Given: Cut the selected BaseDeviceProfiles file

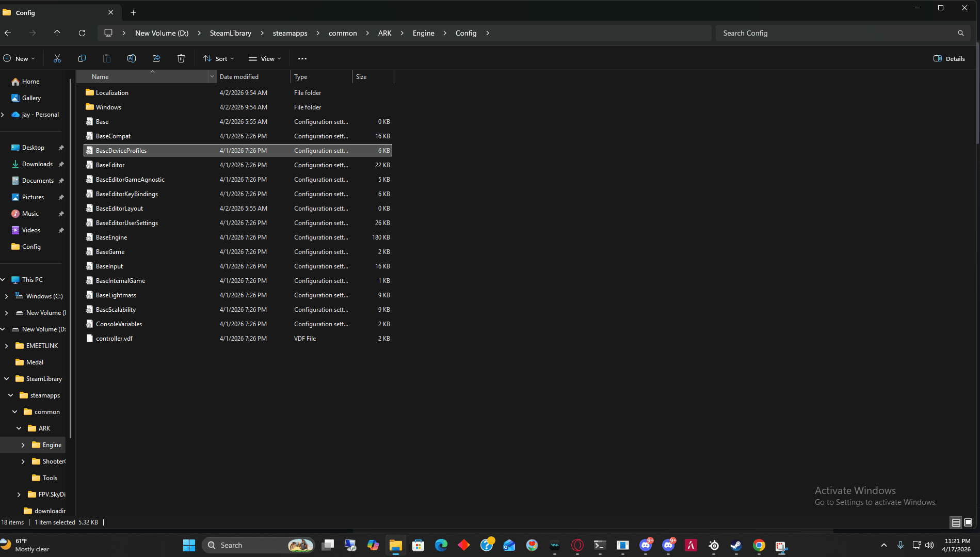Looking at the screenshot, I should [57, 58].
